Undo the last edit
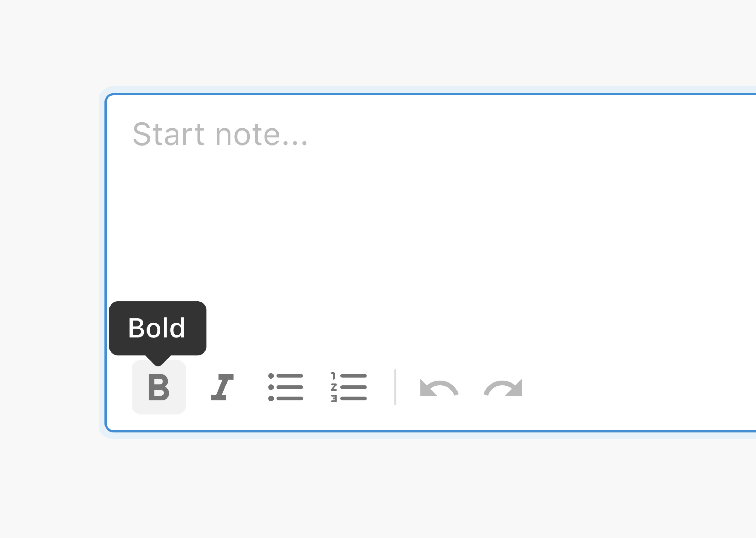Screen dimensions: 756x538 coord(439,387)
